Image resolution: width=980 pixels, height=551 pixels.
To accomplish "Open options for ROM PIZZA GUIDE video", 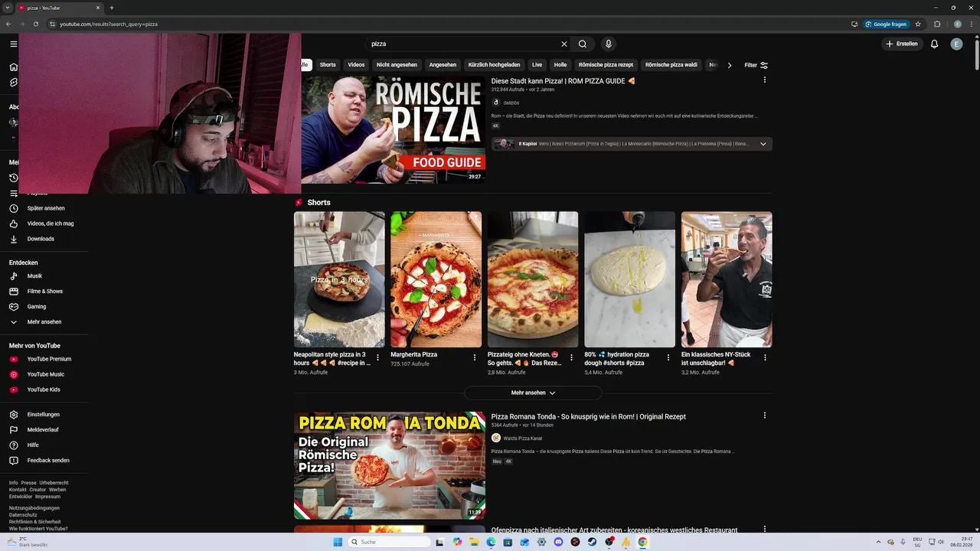I will (x=764, y=80).
